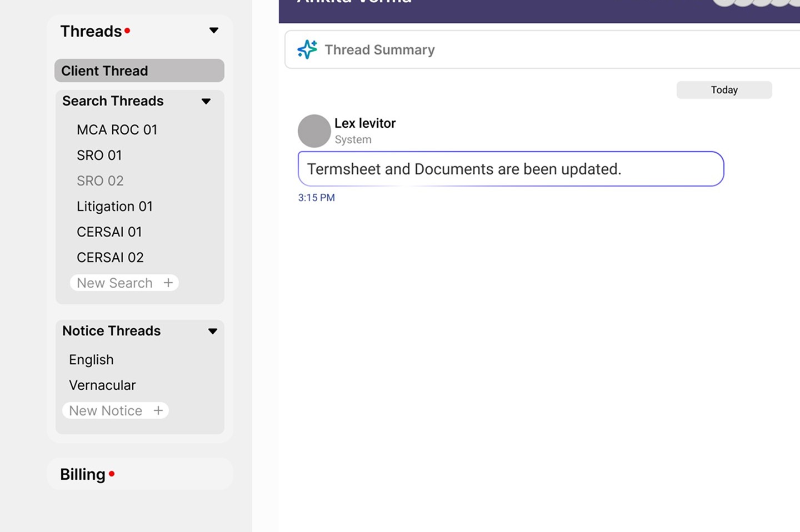Click the Thread Summary sparkle icon
The height and width of the screenshot is (532, 800).
(307, 49)
